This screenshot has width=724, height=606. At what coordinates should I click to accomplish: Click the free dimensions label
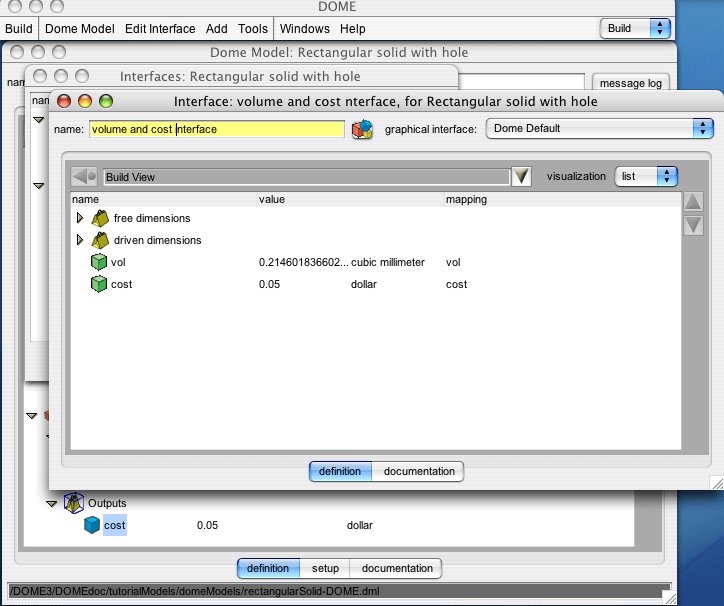[152, 218]
